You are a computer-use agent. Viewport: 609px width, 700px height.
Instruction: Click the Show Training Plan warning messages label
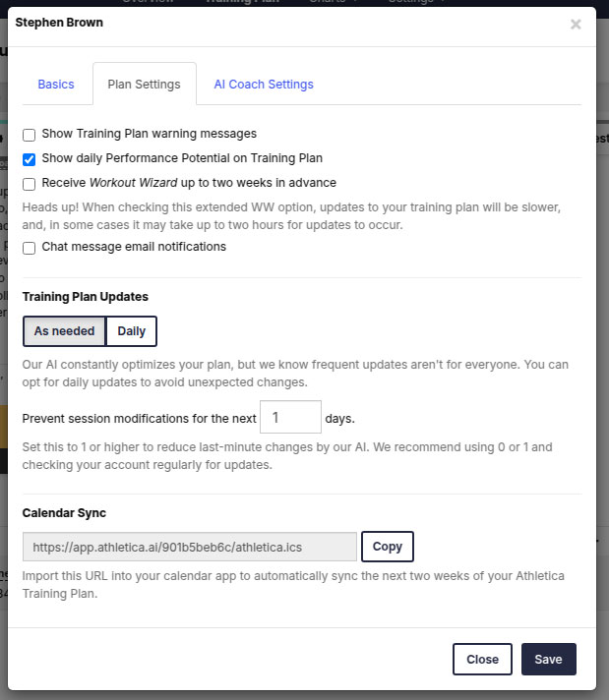(150, 134)
